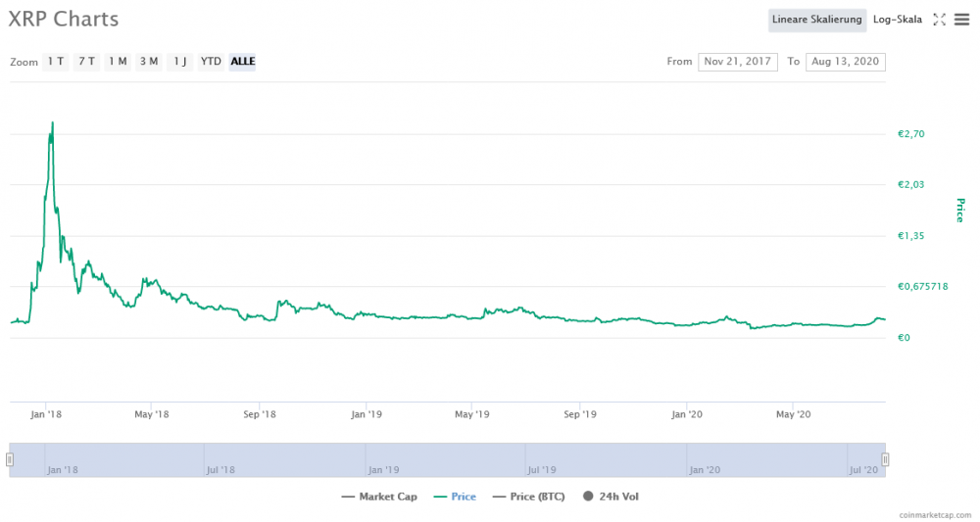
Task: Select the 7 T zoom range
Action: [87, 61]
